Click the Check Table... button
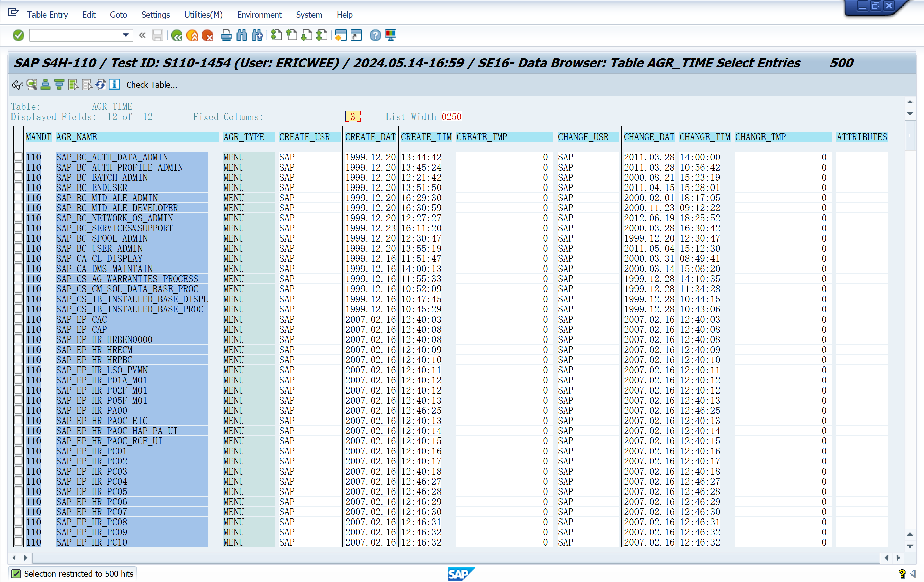Viewport: 924px width, 582px height. click(152, 85)
